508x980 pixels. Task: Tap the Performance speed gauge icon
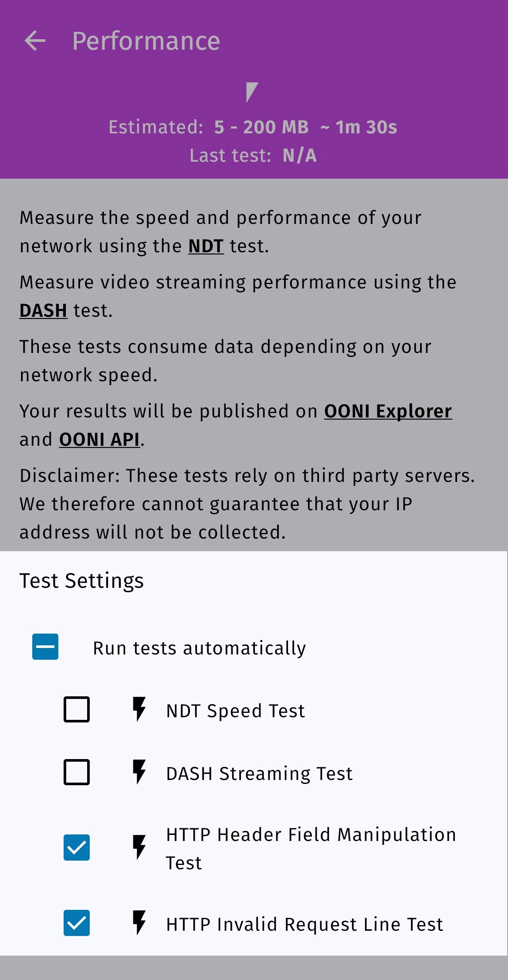tap(251, 92)
